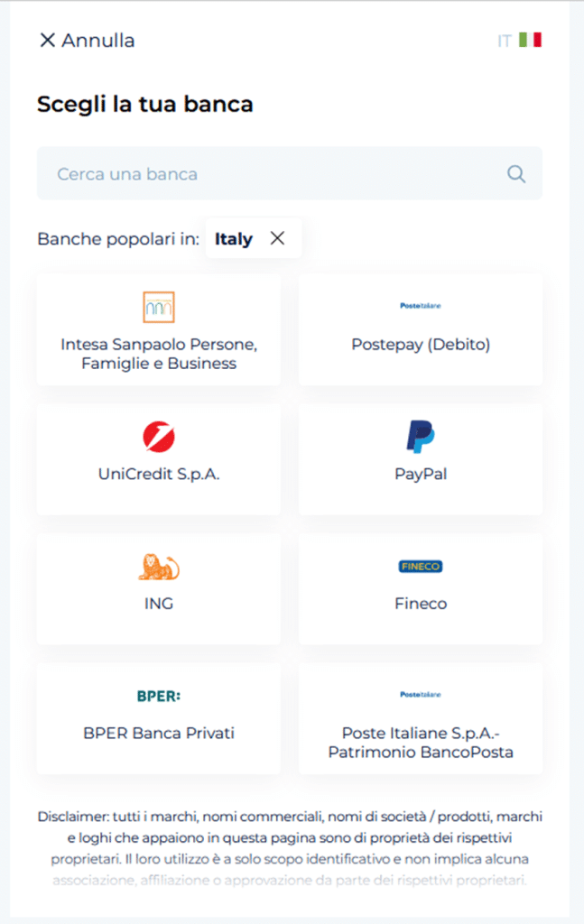Click the ING orange lion icon
This screenshot has height=924, width=584.
click(159, 567)
